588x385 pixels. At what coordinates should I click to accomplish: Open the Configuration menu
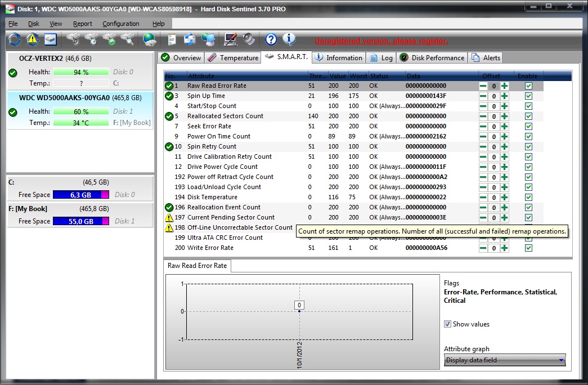click(121, 24)
